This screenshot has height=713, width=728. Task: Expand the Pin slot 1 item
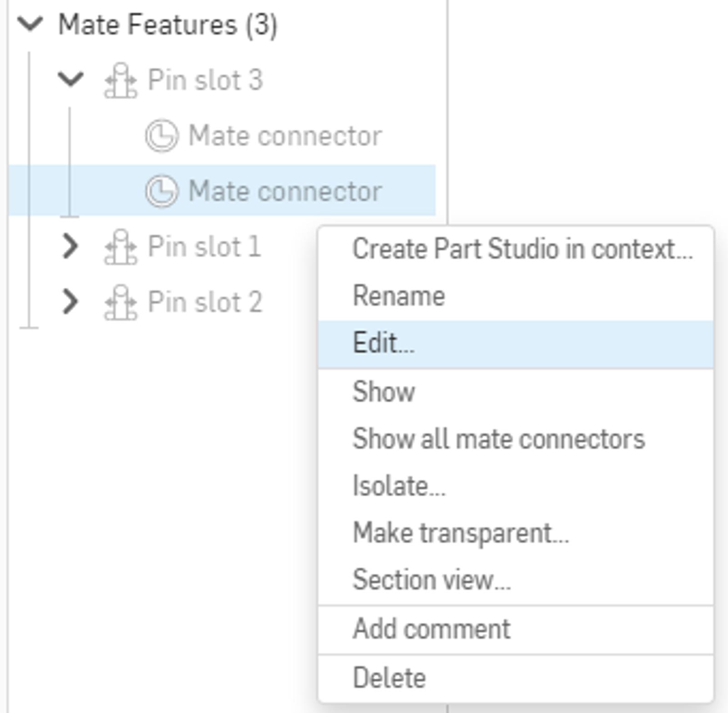coord(71,246)
